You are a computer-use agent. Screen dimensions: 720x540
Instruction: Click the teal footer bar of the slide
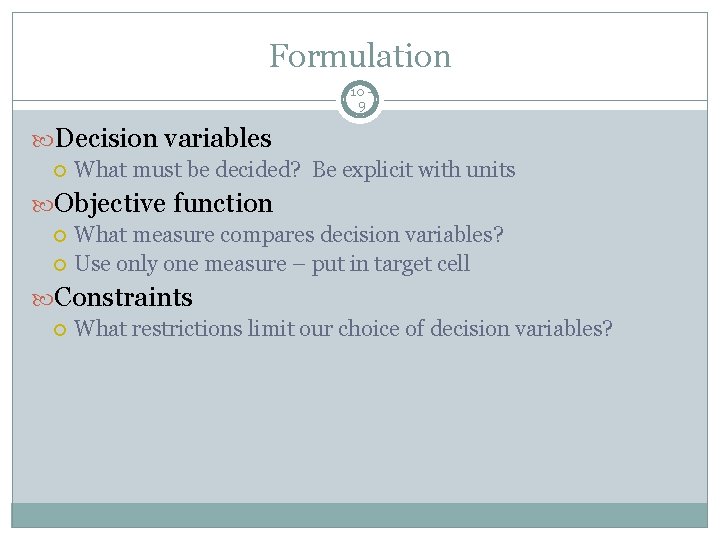point(360,514)
